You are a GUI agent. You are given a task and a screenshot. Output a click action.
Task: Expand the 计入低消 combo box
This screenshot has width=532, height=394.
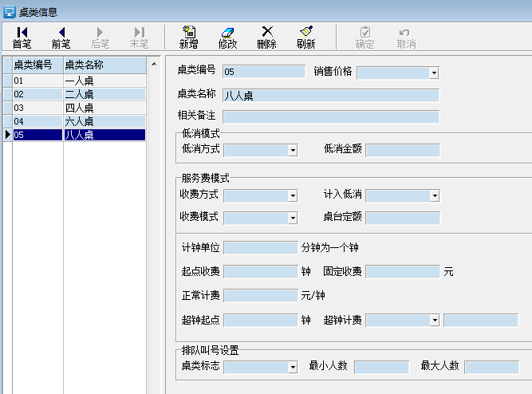pyautogui.click(x=434, y=195)
